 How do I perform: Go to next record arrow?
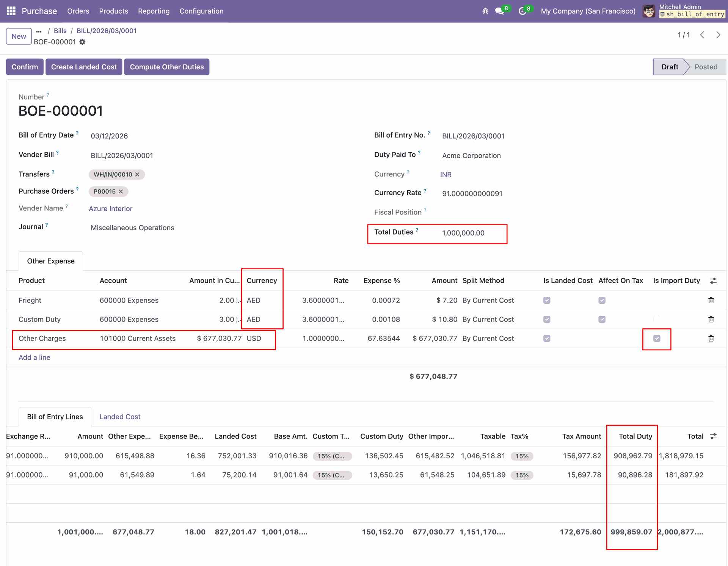point(718,35)
